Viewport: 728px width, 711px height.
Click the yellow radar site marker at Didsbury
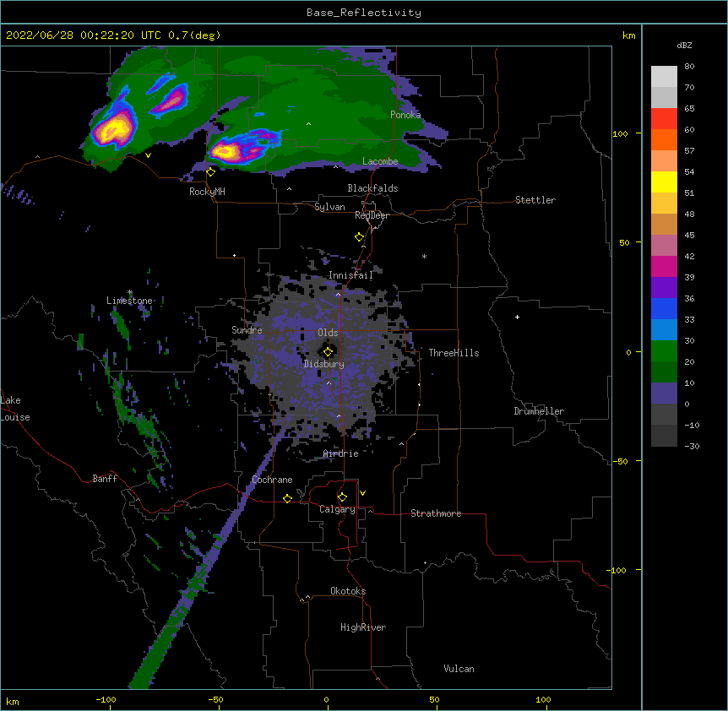[x=328, y=351]
